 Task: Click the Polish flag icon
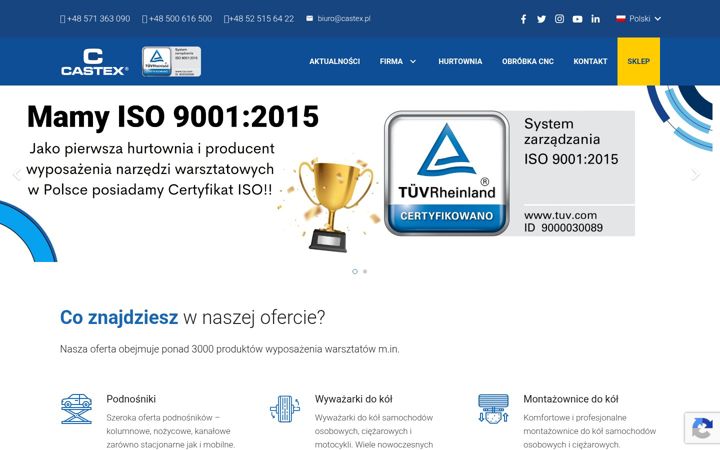click(621, 18)
